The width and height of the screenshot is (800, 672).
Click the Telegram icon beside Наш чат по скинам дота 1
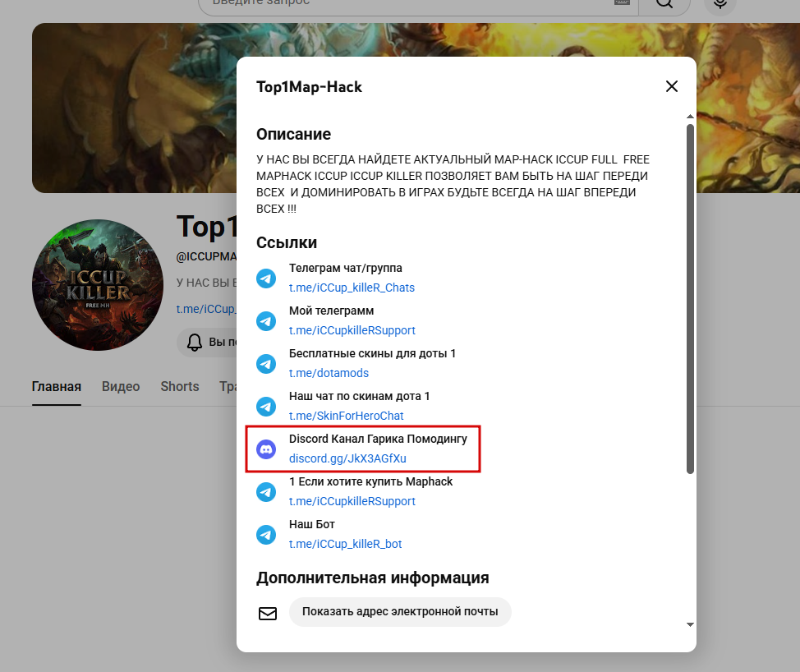coord(266,407)
